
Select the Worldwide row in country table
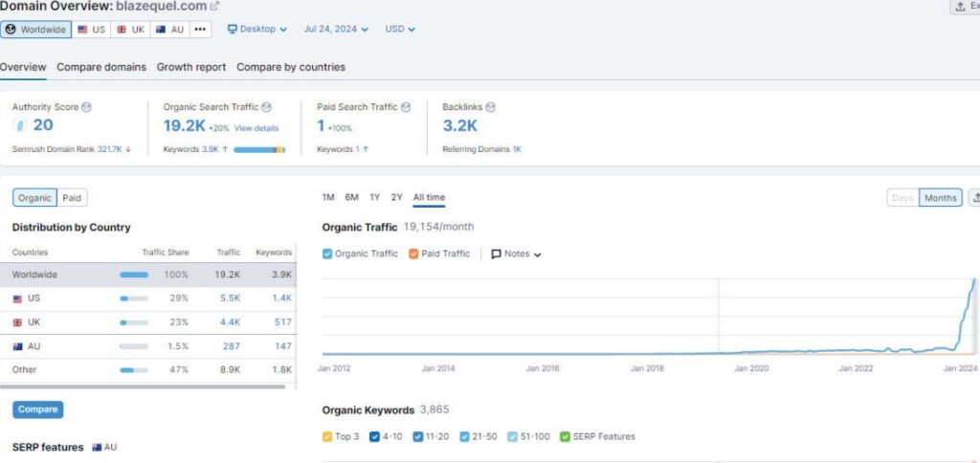pos(148,275)
